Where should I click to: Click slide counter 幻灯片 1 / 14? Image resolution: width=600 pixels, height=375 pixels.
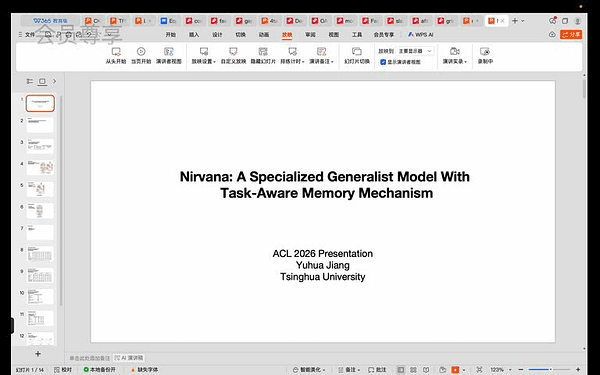point(30,370)
